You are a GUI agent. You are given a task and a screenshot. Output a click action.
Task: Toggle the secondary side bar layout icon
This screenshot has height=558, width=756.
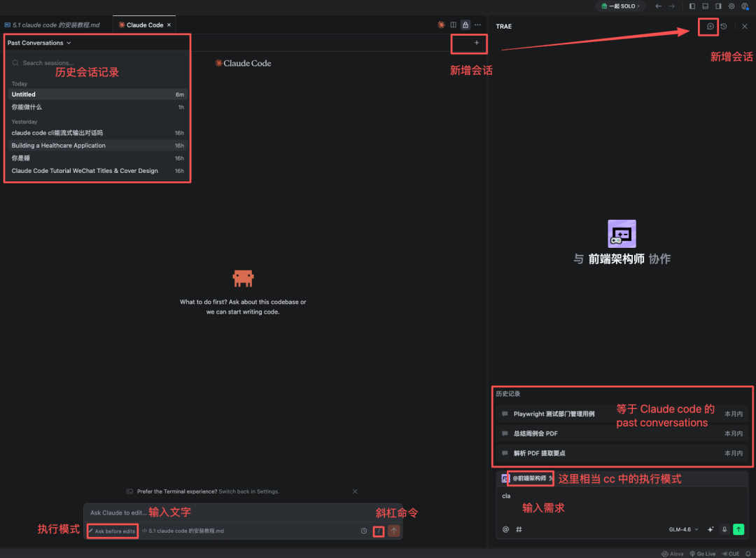(x=718, y=6)
